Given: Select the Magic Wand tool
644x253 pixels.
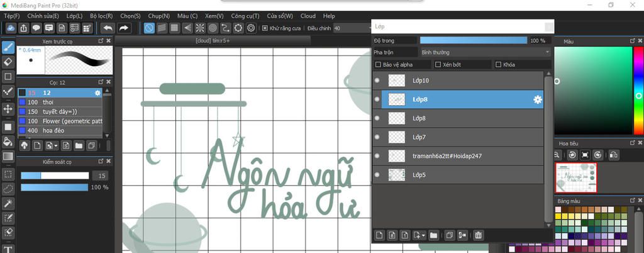Looking at the screenshot, I should tap(8, 203).
